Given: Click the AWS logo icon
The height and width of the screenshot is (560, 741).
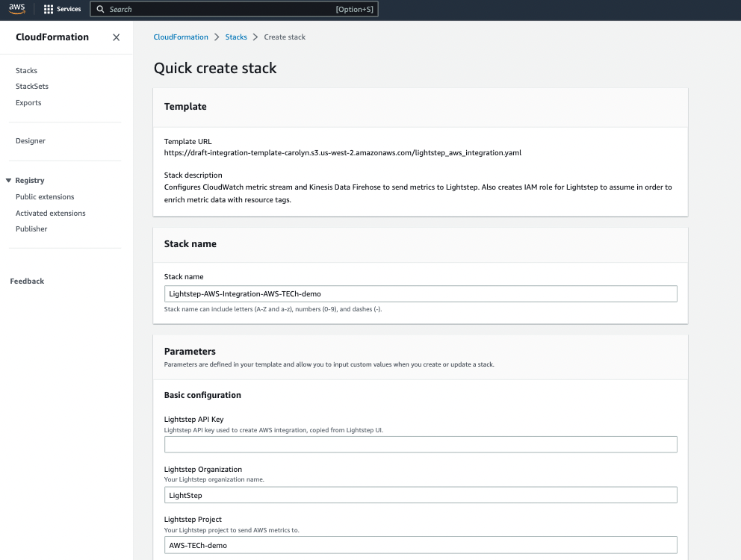Looking at the screenshot, I should [x=16, y=9].
